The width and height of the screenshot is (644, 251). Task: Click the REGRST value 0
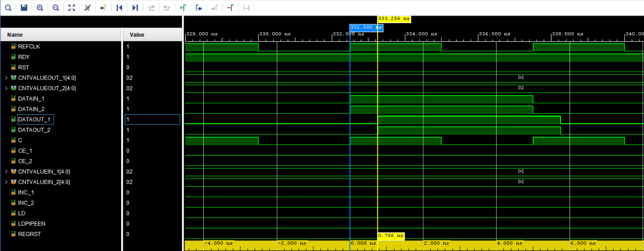click(x=128, y=234)
